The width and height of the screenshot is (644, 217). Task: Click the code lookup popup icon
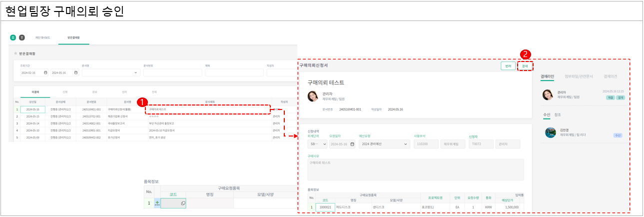183,203
